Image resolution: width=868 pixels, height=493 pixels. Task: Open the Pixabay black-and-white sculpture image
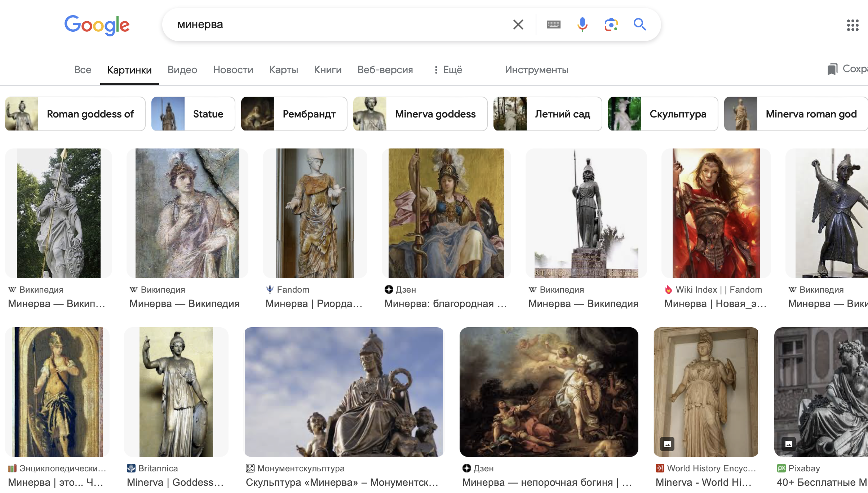click(x=821, y=392)
